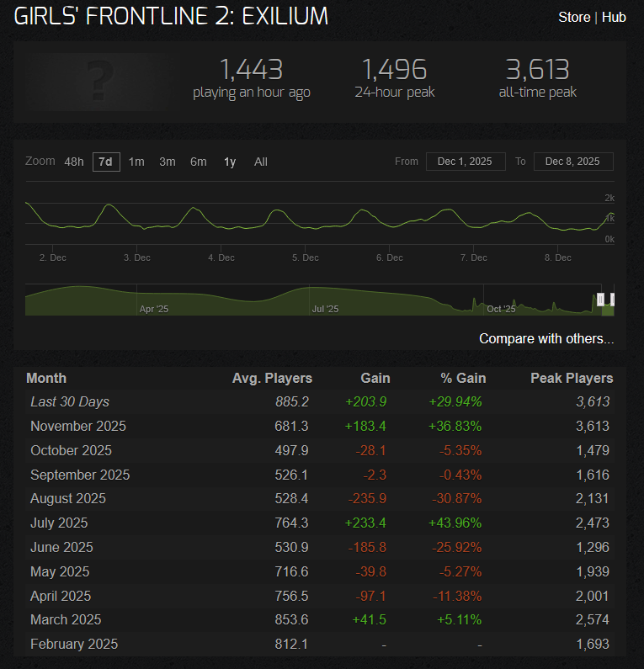
Task: Click the Gain column header
Action: click(375, 378)
